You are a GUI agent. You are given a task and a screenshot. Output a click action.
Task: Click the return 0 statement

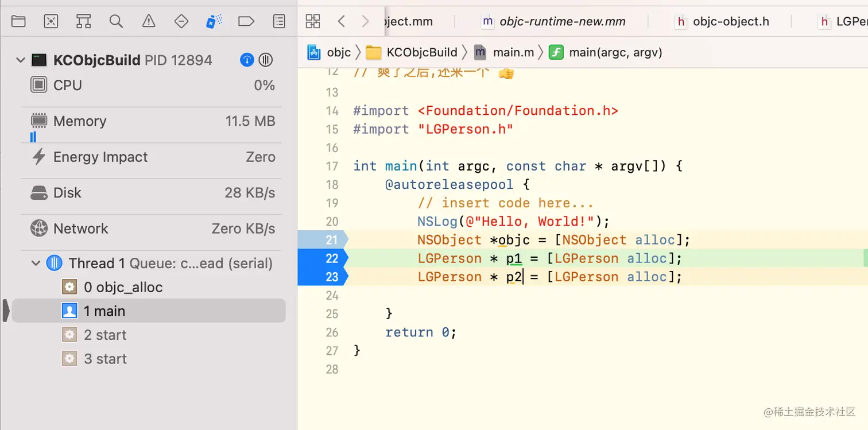(421, 332)
